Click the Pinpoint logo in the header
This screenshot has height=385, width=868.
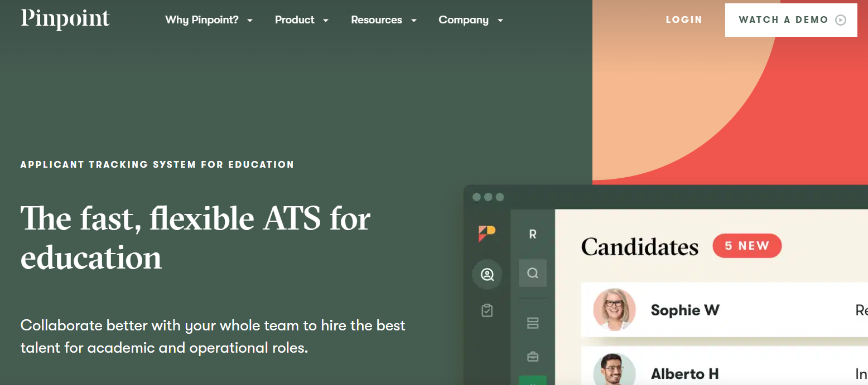pyautogui.click(x=65, y=20)
